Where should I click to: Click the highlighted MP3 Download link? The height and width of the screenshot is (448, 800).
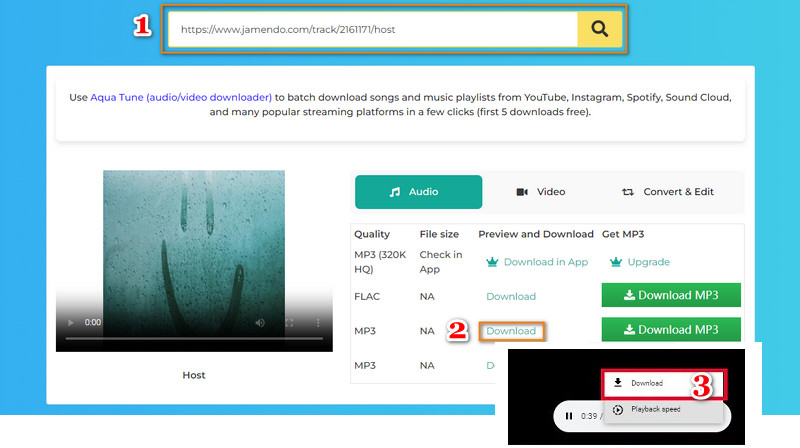(x=511, y=331)
